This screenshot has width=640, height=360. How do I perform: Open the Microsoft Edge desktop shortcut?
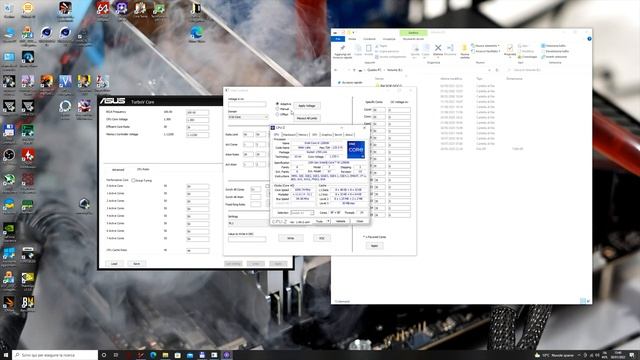pyautogui.click(x=197, y=33)
